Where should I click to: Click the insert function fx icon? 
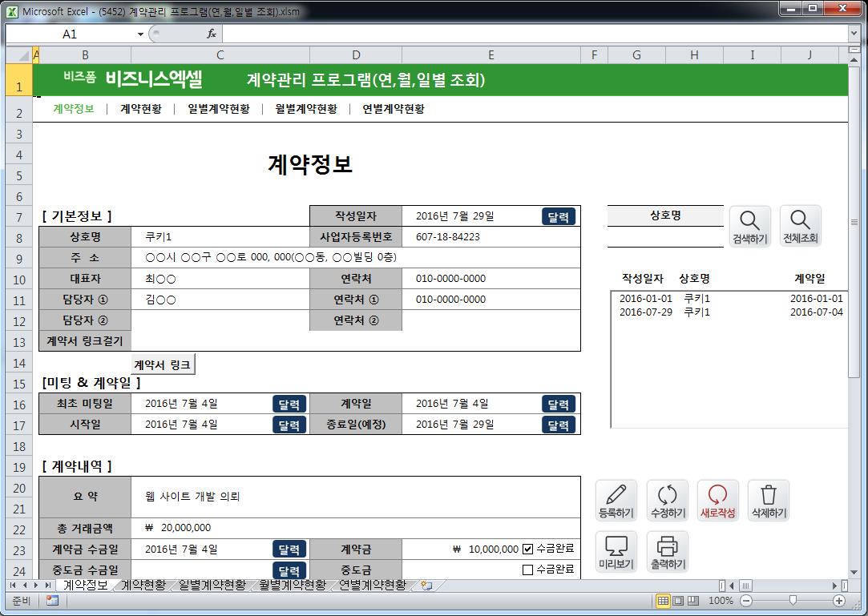click(x=212, y=34)
